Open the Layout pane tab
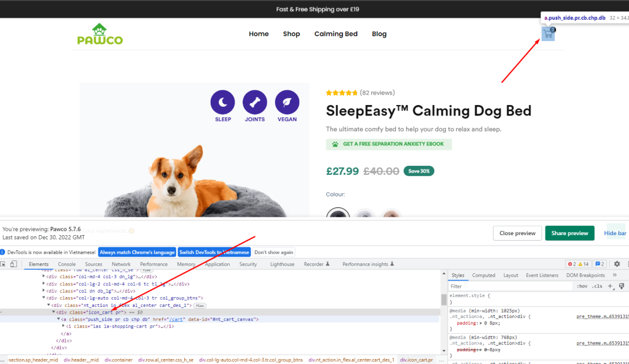This screenshot has height=364, width=629. (510, 276)
